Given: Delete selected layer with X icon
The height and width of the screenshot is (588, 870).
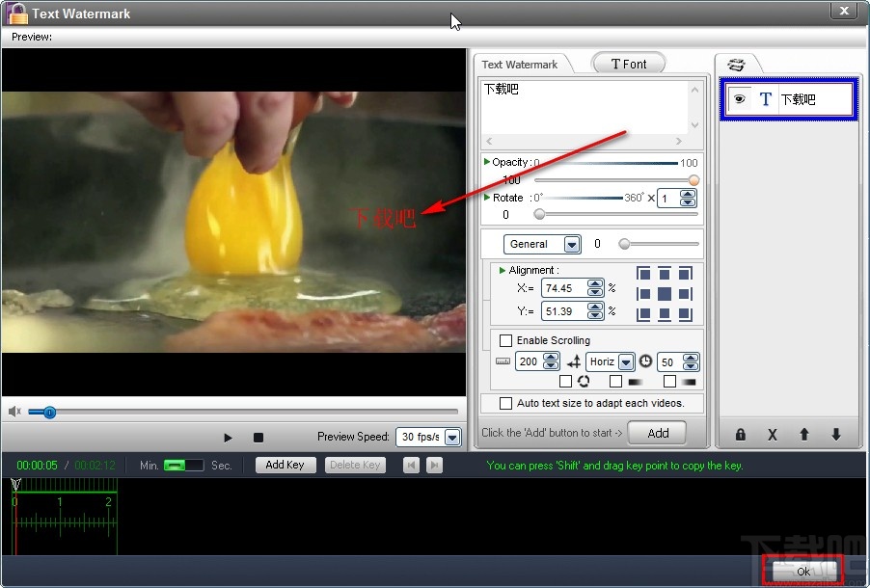Looking at the screenshot, I should 773,435.
